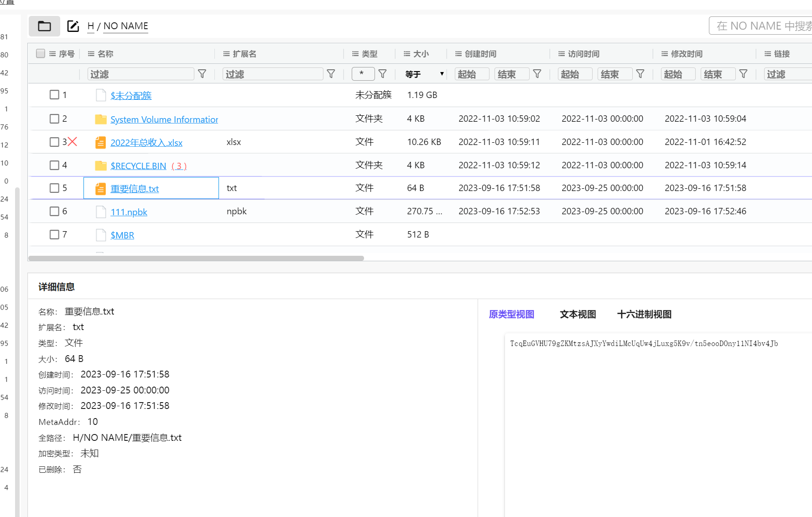Check the box for row 5
This screenshot has width=812, height=517.
[x=54, y=188]
